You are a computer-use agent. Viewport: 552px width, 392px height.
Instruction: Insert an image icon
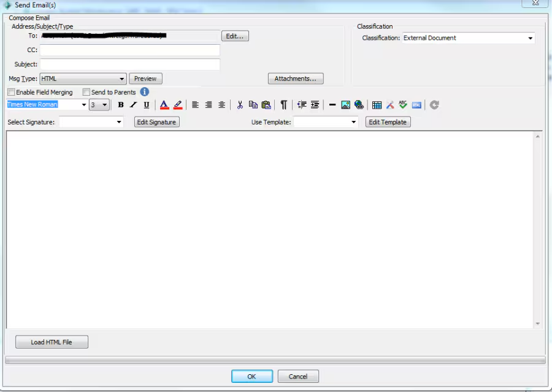click(x=346, y=105)
